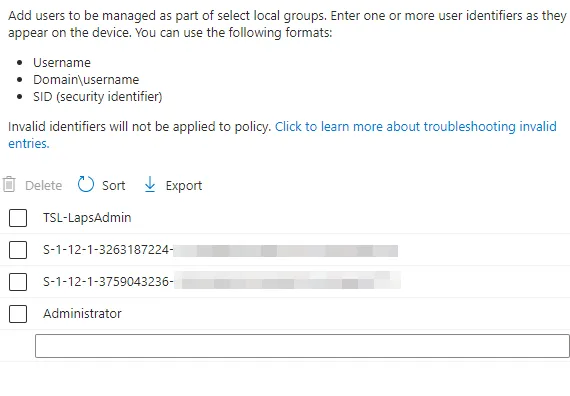Image resolution: width=570 pixels, height=396 pixels.
Task: Click the Username format bullet text
Action: click(x=62, y=63)
